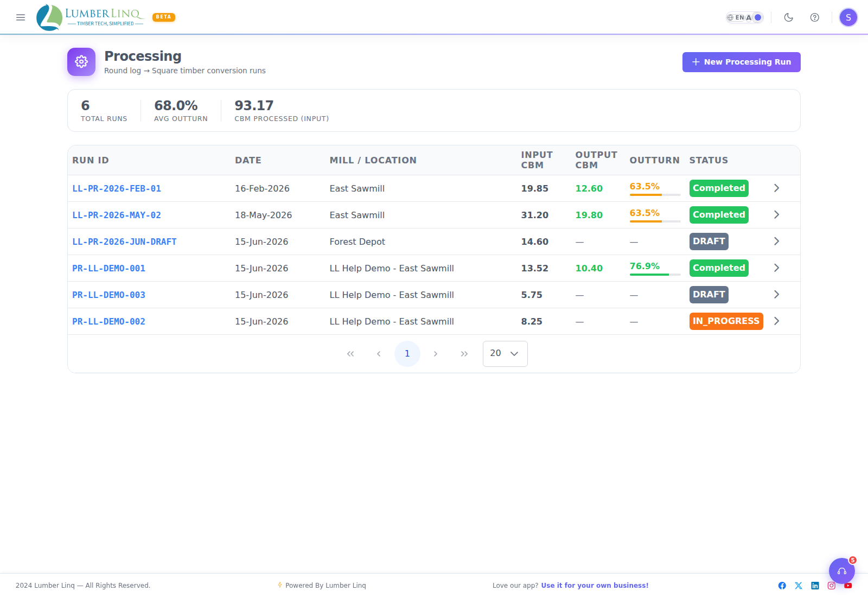Open the hamburger navigation menu
This screenshot has height=597, width=868.
[21, 17]
